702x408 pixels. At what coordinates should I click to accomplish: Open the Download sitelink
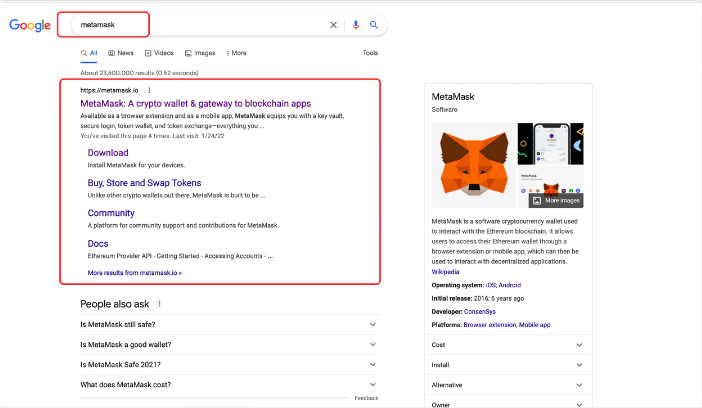tap(108, 153)
